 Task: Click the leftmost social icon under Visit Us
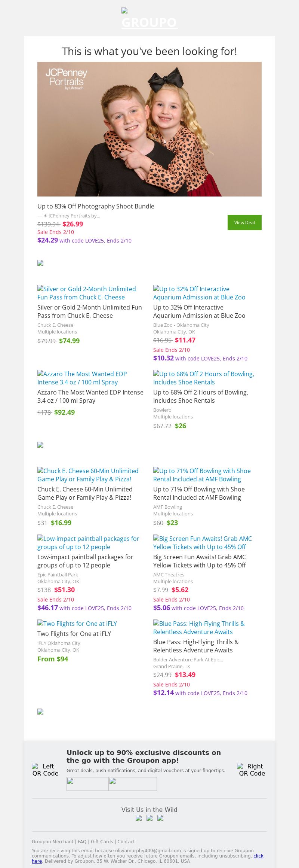tap(139, 818)
